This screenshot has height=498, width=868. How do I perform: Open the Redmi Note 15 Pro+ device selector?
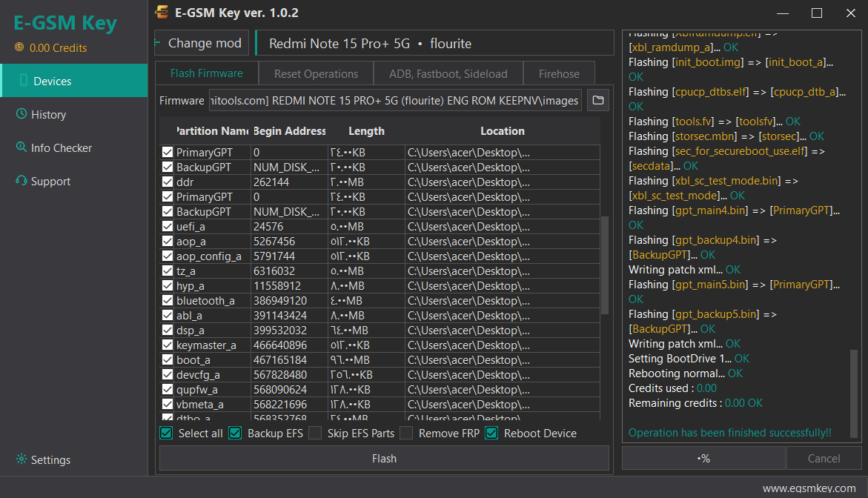[x=434, y=43]
